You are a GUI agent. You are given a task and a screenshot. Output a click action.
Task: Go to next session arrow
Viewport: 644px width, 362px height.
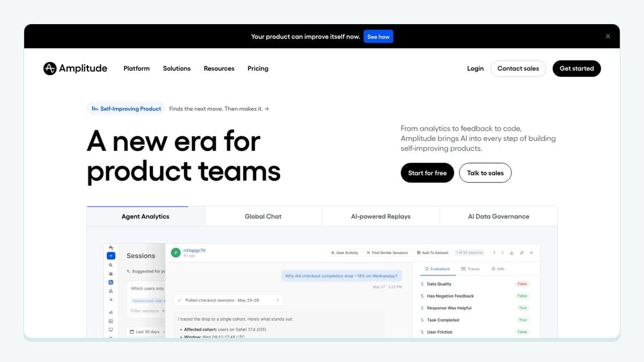point(502,253)
